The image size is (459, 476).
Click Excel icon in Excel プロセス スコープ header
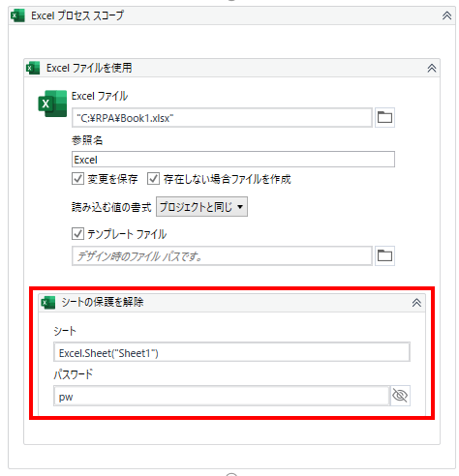click(17, 15)
